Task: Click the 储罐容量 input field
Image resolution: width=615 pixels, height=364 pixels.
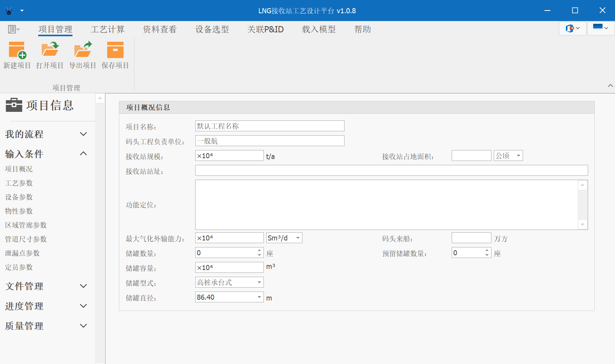Action: tap(230, 267)
